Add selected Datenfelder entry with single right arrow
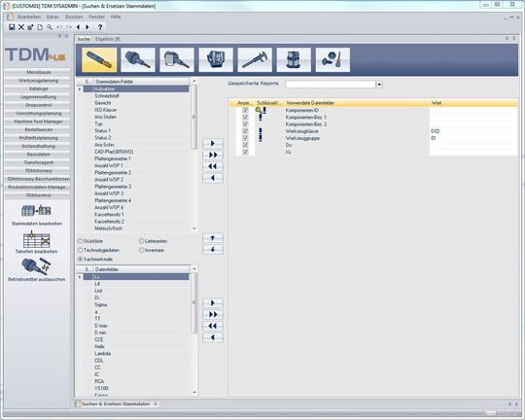The width and height of the screenshot is (525, 420). (x=213, y=303)
